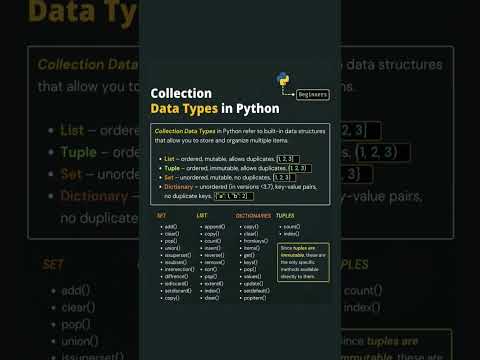
Task: Click setdefault() in the DICTIONARIES column
Action: coord(257,291)
